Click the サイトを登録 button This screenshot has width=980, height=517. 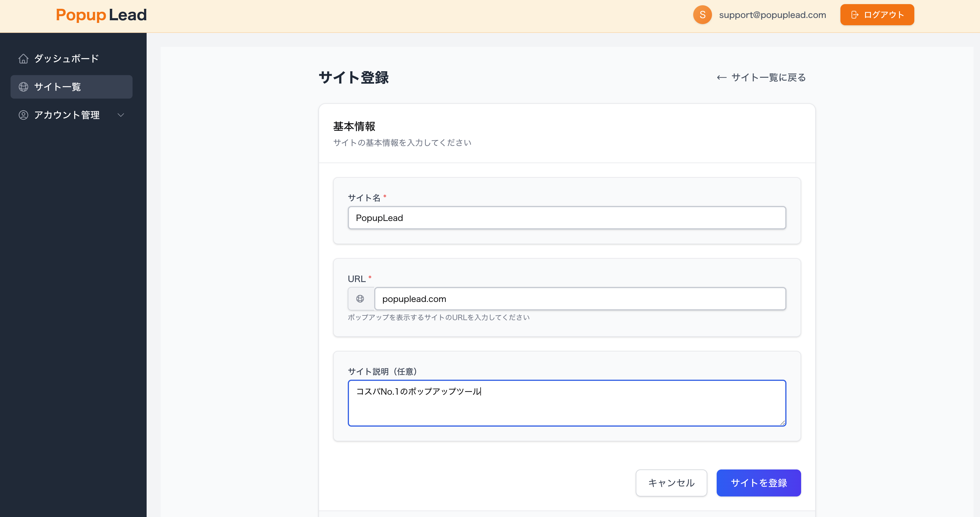(758, 483)
